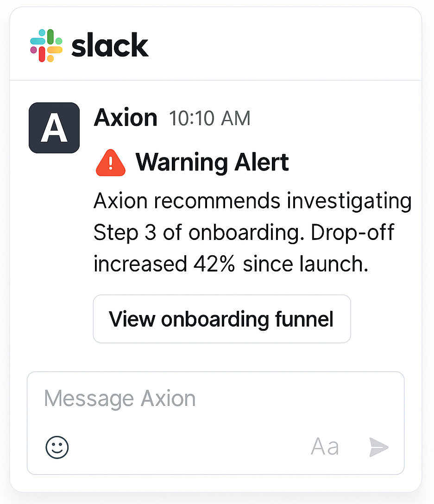Click the 42% figure in the alert
Image resolution: width=434 pixels, height=504 pixels.
(214, 264)
